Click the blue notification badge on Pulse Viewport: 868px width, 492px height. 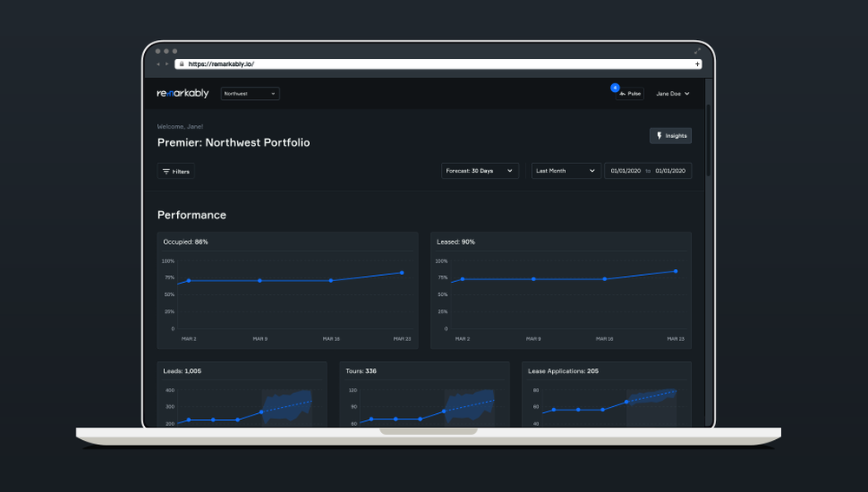615,88
